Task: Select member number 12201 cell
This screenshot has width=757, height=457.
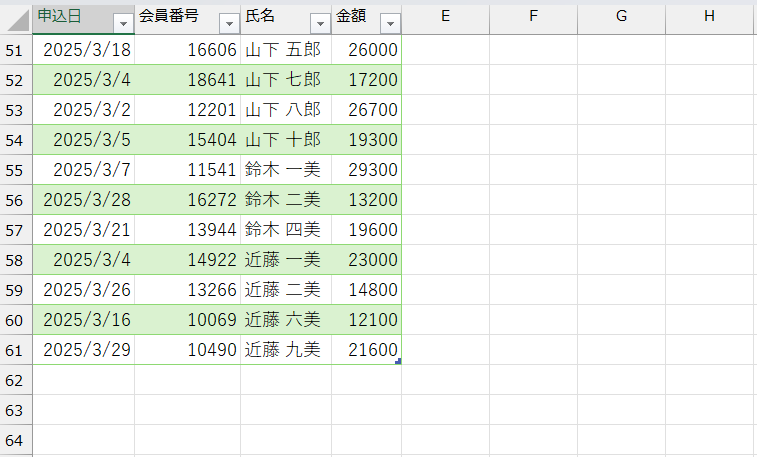Action: (x=187, y=110)
